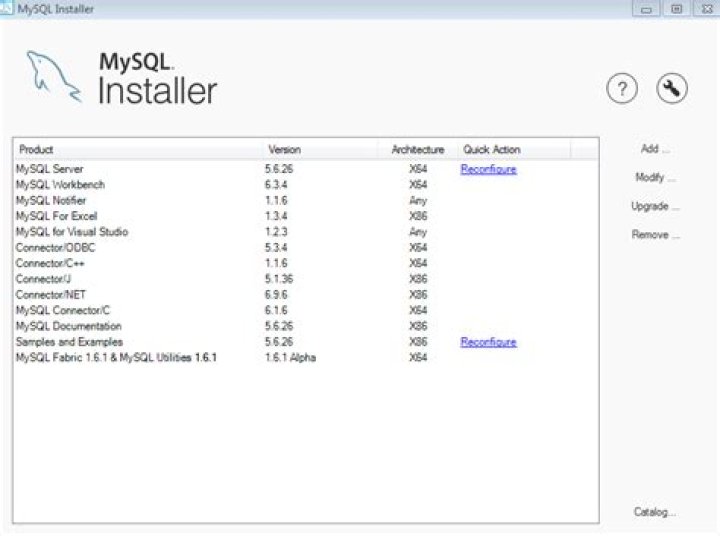The width and height of the screenshot is (720, 536).
Task: Open the Catalog button
Action: (654, 512)
